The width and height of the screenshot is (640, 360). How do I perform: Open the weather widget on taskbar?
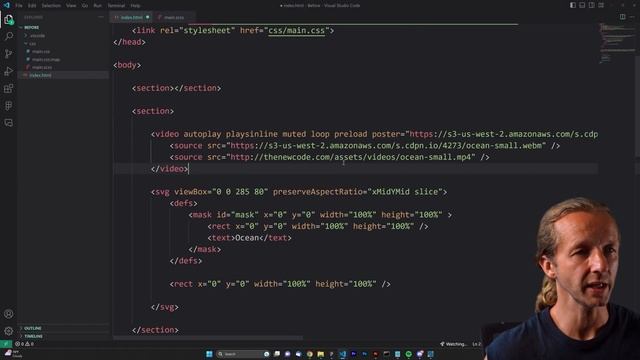point(12,354)
